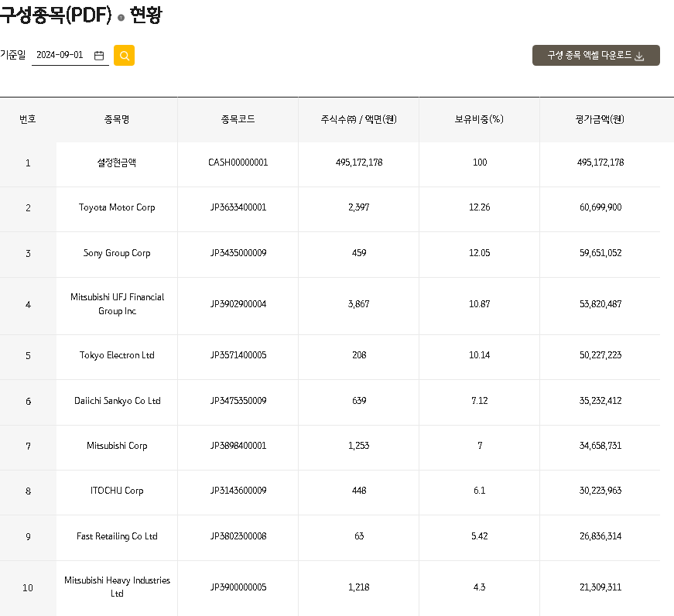This screenshot has width=674, height=616.
Task: Select Tokyo Electron Ltd name cell
Action: coord(117,355)
